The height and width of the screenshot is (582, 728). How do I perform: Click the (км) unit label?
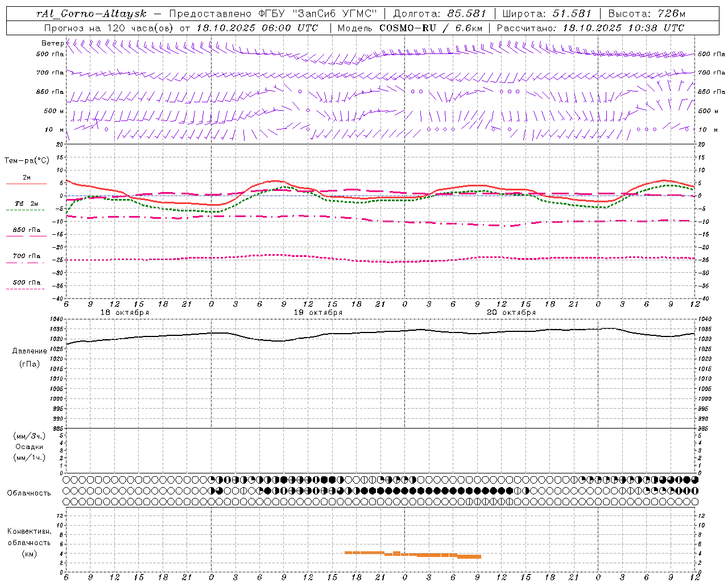click(x=29, y=553)
